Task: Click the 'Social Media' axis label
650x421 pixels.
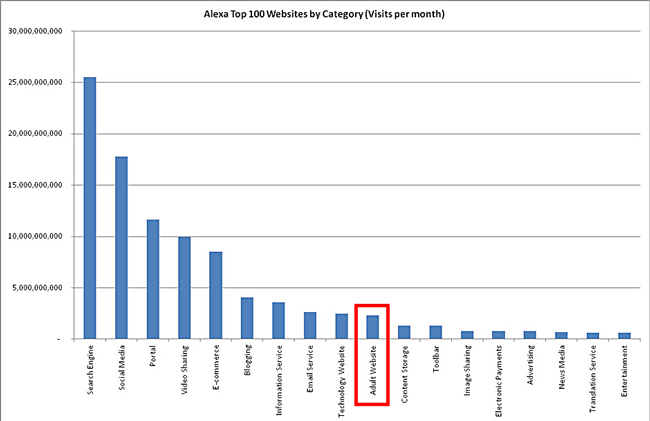Action: [x=121, y=368]
